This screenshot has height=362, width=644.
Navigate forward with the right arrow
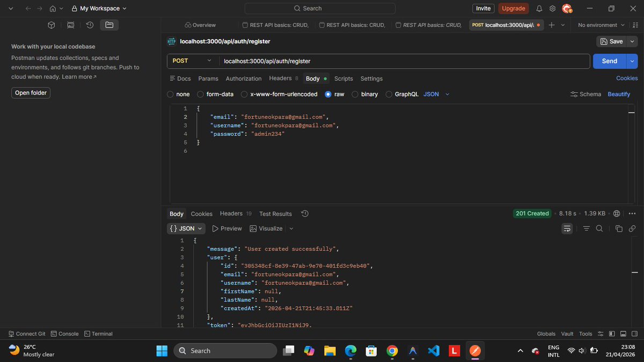(40, 9)
